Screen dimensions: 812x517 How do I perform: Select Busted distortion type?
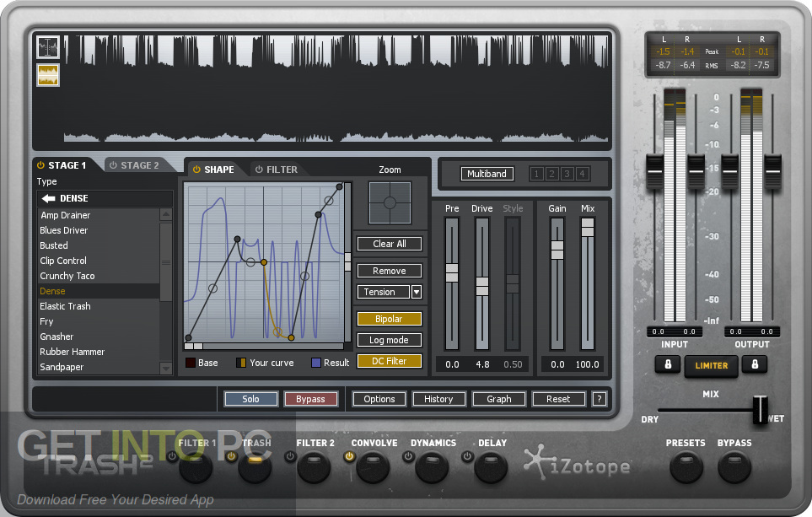pyautogui.click(x=99, y=245)
